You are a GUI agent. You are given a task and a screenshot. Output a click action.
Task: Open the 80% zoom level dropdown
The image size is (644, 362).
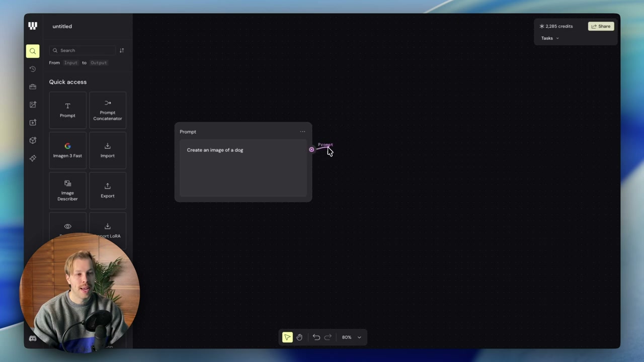pos(352,337)
